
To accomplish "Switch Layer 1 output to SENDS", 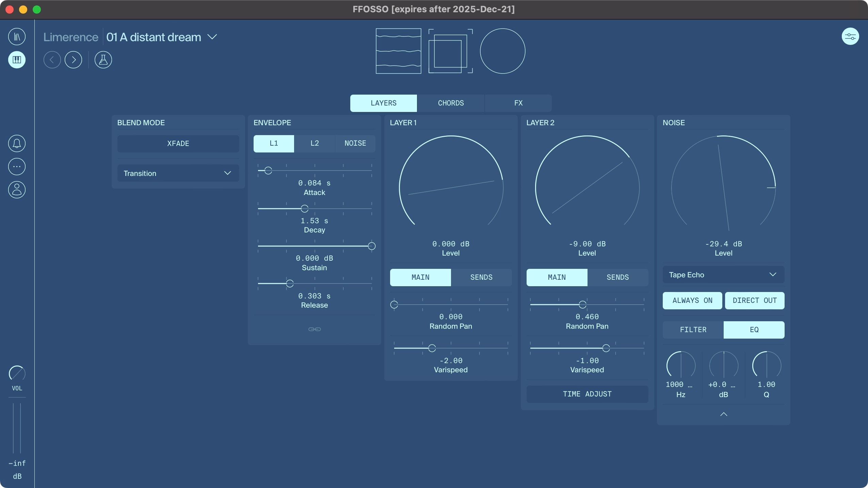I will point(482,277).
